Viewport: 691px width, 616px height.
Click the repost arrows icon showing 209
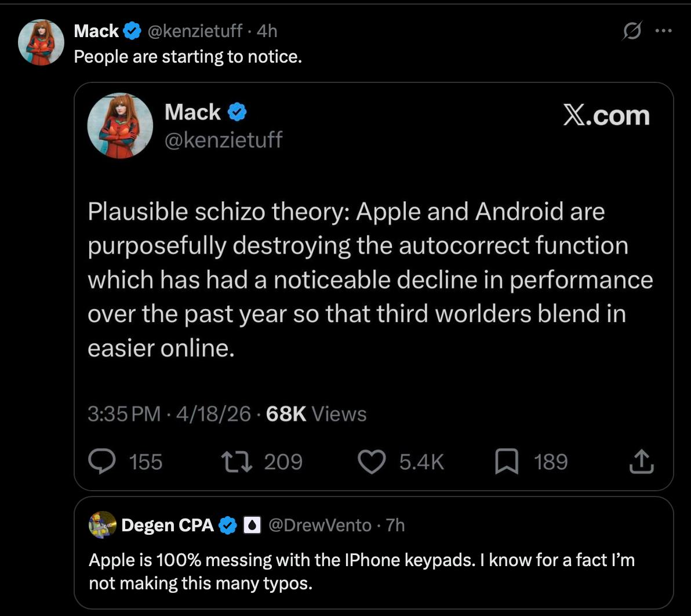click(x=237, y=462)
